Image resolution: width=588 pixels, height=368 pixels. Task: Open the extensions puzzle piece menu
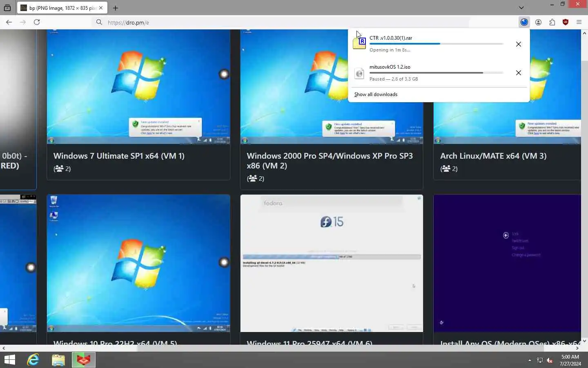552,22
